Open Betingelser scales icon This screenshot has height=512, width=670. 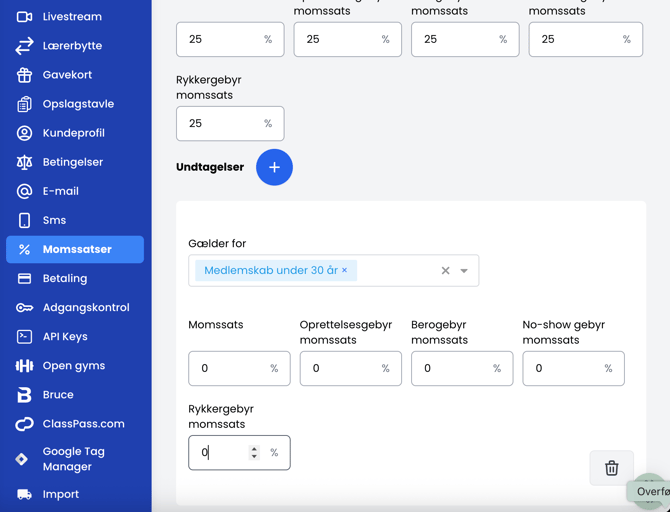24,162
